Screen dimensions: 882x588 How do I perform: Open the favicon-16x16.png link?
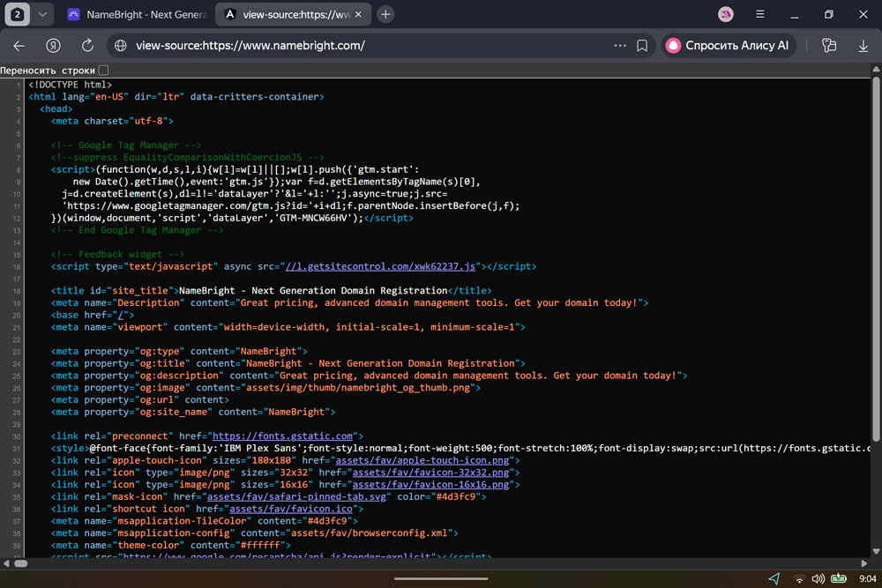[x=430, y=485]
